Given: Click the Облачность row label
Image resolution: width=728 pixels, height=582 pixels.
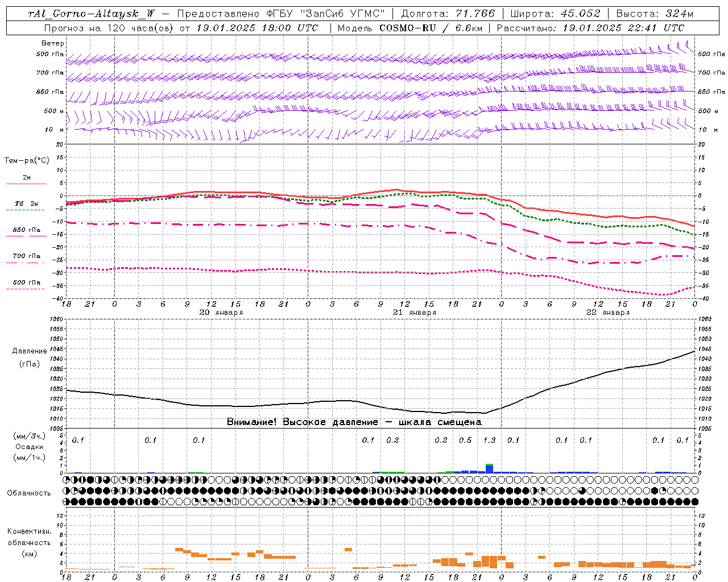Looking at the screenshot, I should coord(29,493).
